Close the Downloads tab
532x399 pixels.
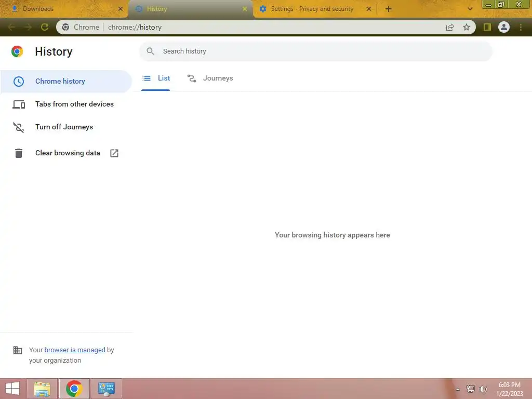[120, 9]
